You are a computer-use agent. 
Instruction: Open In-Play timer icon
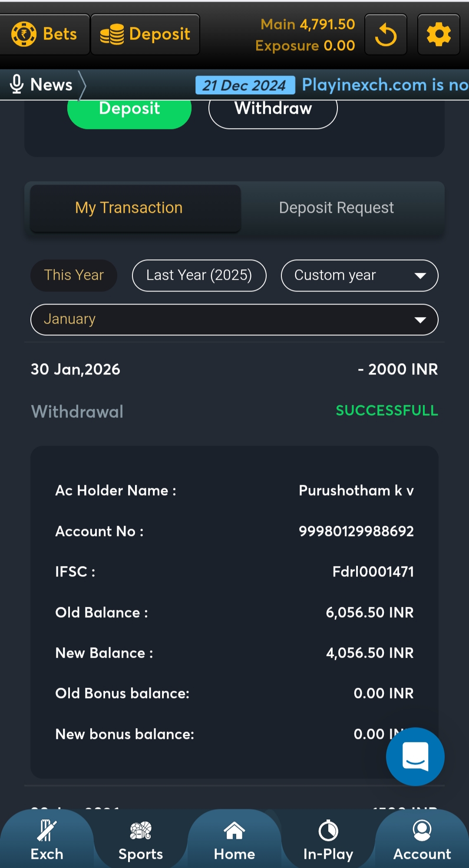328,831
